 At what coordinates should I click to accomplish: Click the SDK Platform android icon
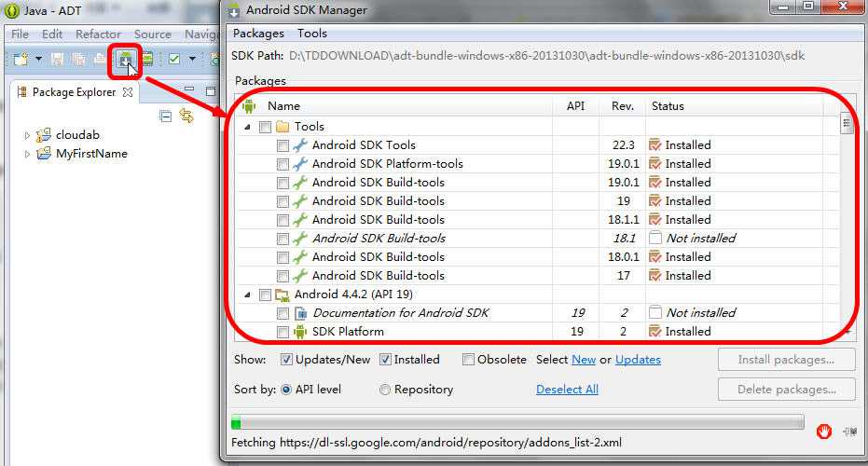(300, 332)
